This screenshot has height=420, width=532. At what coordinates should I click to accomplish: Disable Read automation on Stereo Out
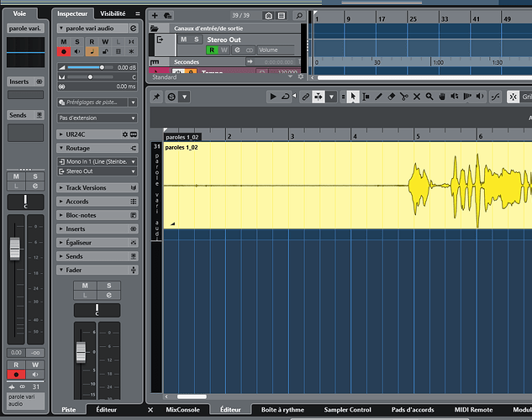coord(212,50)
